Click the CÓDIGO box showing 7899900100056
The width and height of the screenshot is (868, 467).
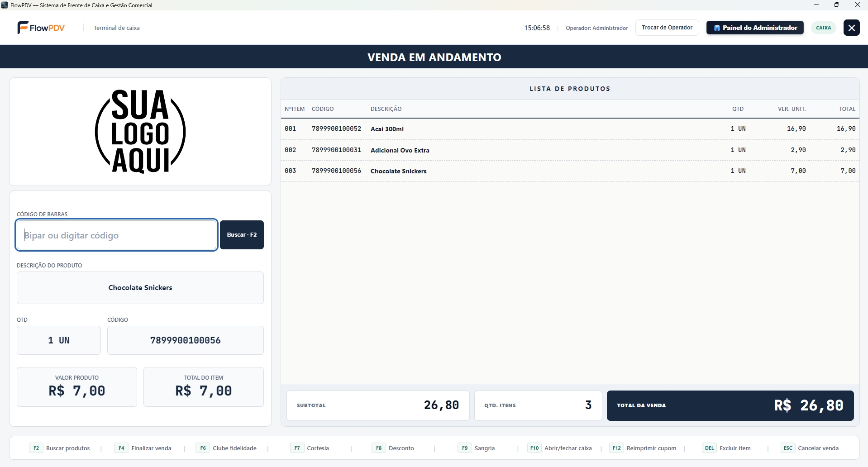point(186,340)
